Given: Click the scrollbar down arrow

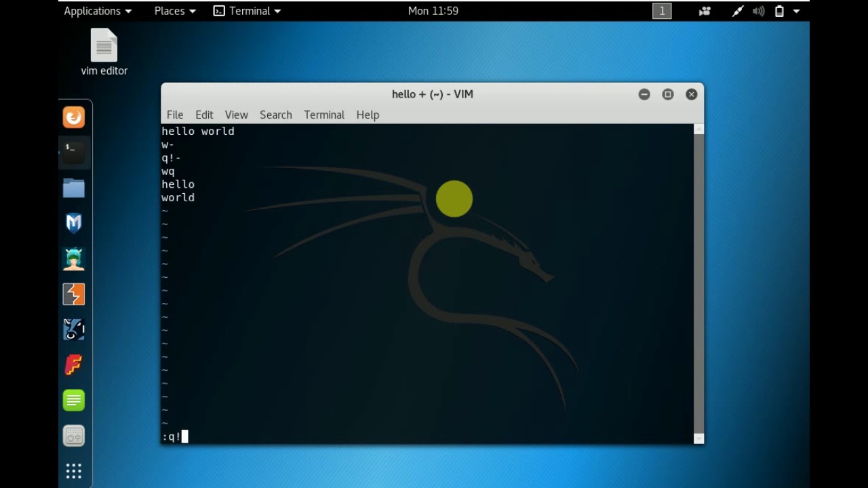Looking at the screenshot, I should [x=699, y=439].
